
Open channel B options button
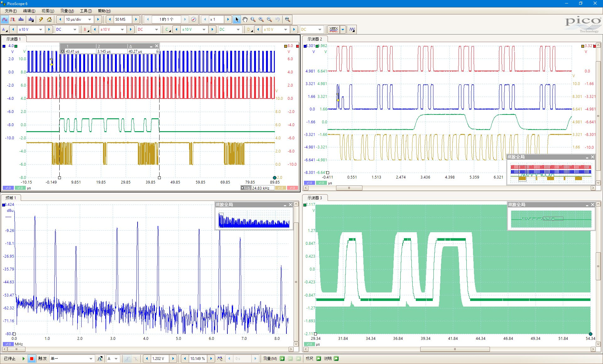click(x=85, y=29)
